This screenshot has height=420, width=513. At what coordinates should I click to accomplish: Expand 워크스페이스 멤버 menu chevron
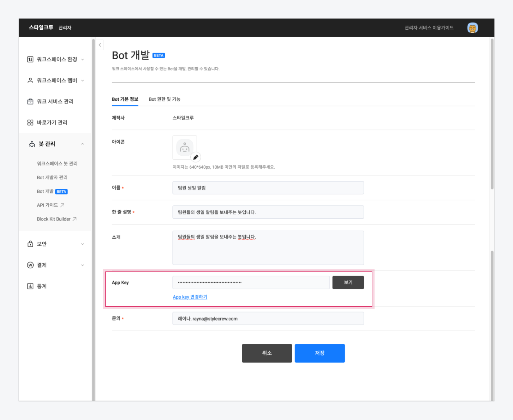click(x=83, y=80)
